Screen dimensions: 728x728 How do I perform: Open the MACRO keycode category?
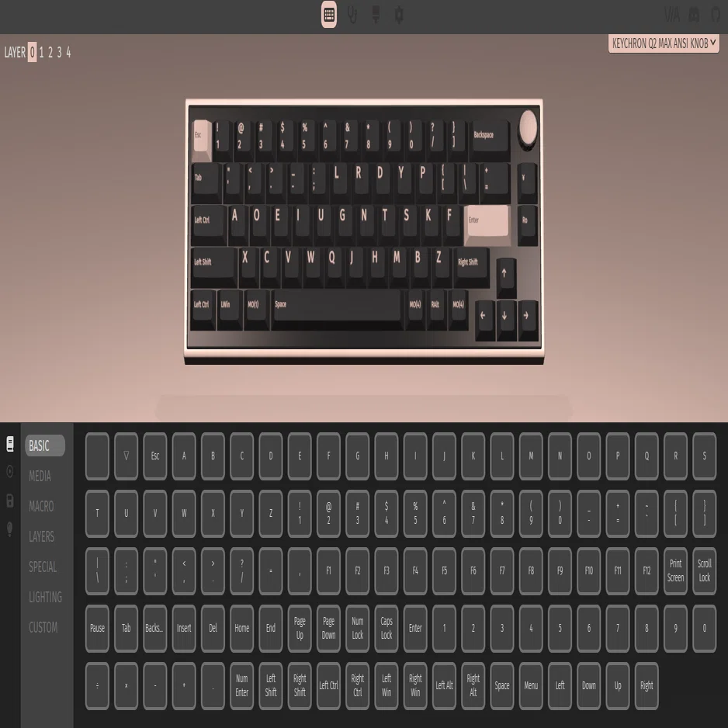pyautogui.click(x=41, y=506)
